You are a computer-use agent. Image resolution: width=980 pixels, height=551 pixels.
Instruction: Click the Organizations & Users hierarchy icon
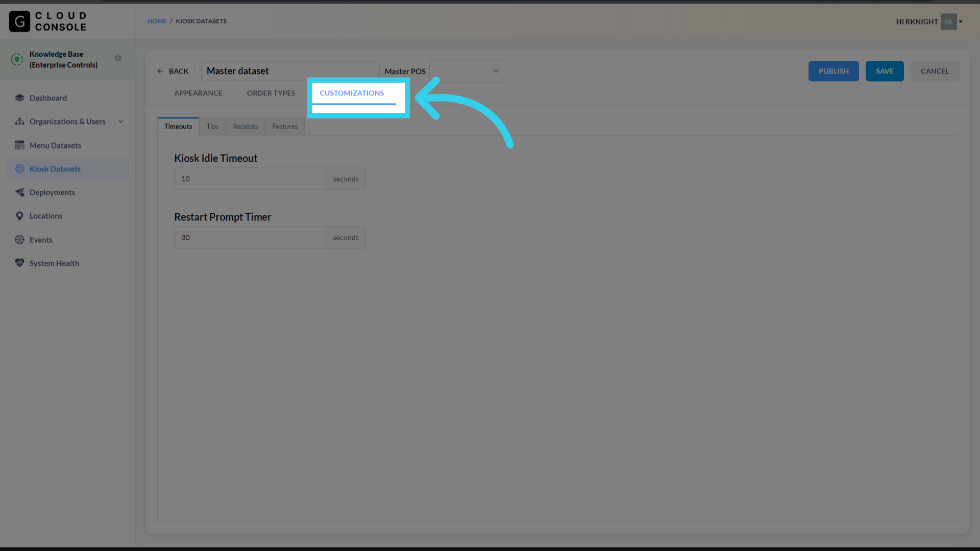pyautogui.click(x=19, y=121)
